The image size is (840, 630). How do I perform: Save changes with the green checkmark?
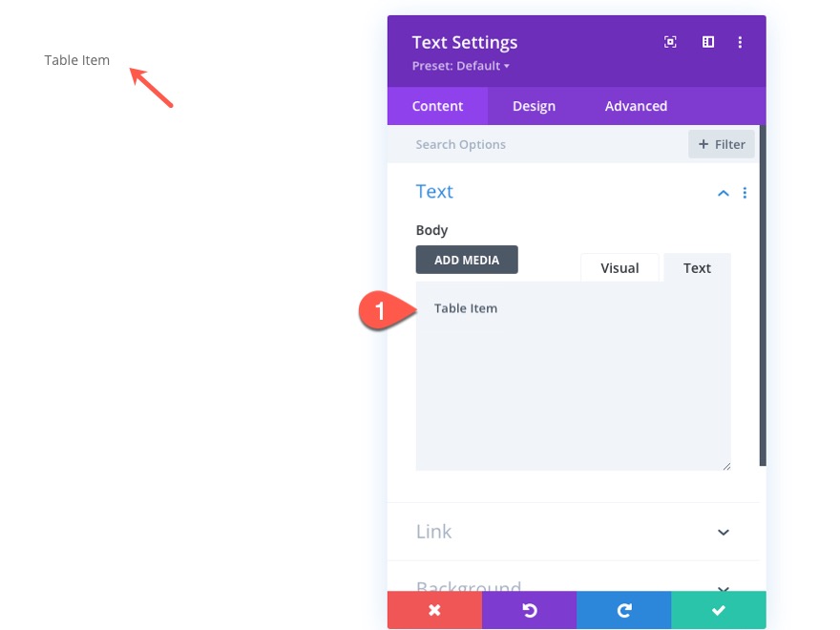[719, 610]
